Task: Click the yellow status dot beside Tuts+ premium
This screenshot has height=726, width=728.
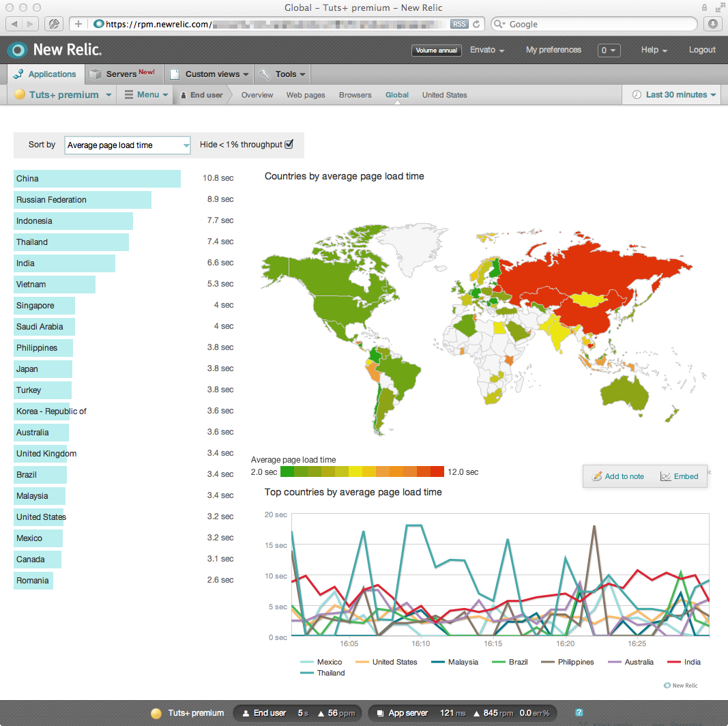Action: click(x=20, y=95)
